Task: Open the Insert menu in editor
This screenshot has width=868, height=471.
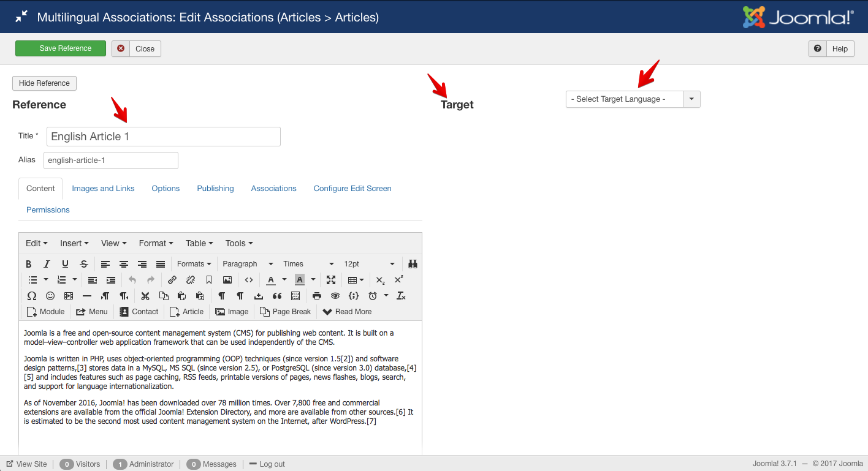Action: pos(74,243)
